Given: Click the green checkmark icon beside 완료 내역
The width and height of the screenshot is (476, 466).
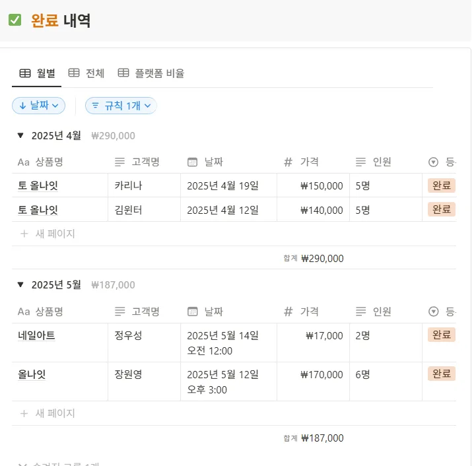Looking at the screenshot, I should pos(15,20).
